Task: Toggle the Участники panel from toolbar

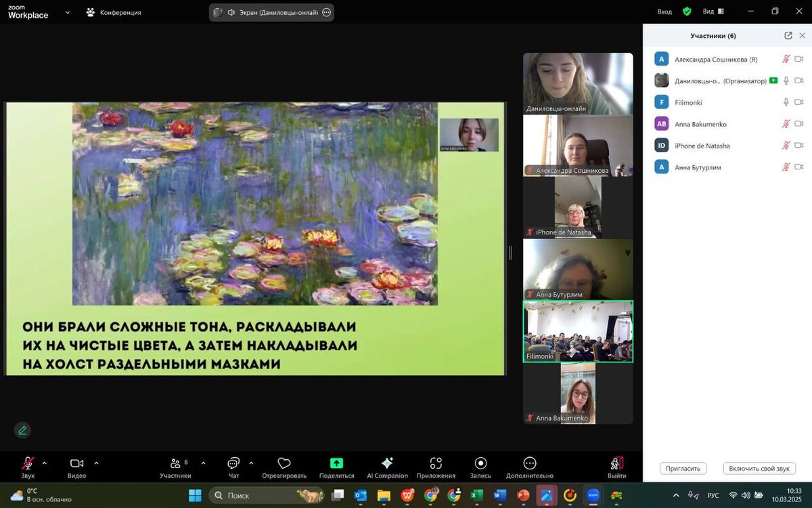Action: coord(176,467)
